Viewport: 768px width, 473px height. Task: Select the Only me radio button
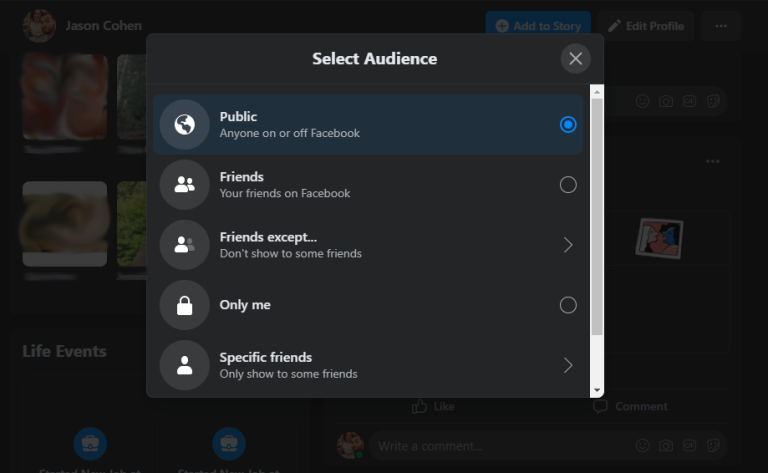pyautogui.click(x=568, y=305)
